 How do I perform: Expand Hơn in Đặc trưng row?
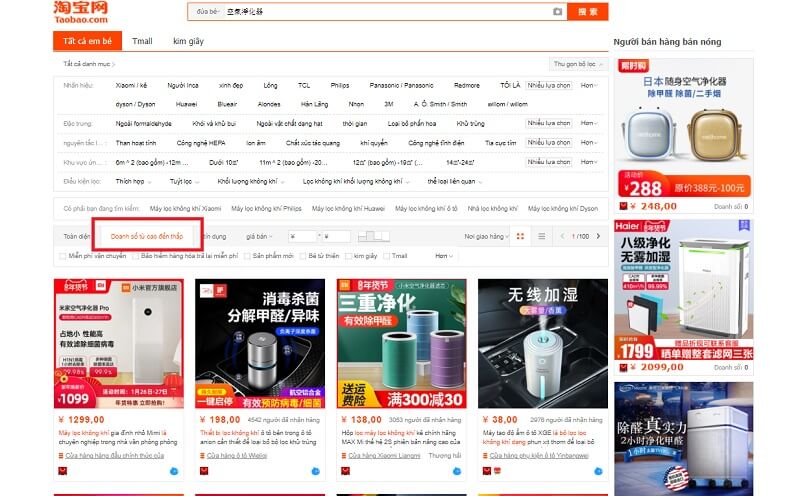[588, 123]
